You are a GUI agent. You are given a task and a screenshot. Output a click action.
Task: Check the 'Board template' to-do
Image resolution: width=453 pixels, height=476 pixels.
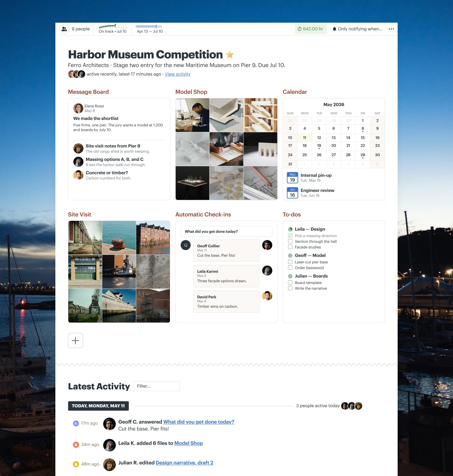click(290, 283)
